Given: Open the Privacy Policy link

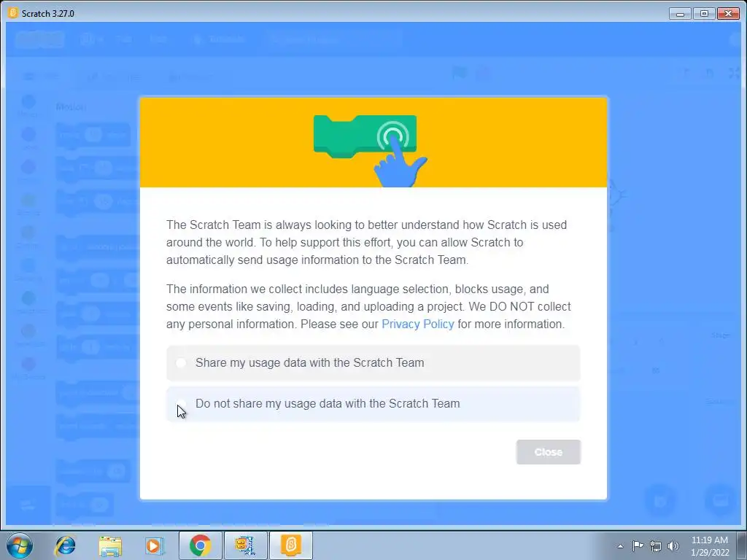Looking at the screenshot, I should click(x=418, y=324).
